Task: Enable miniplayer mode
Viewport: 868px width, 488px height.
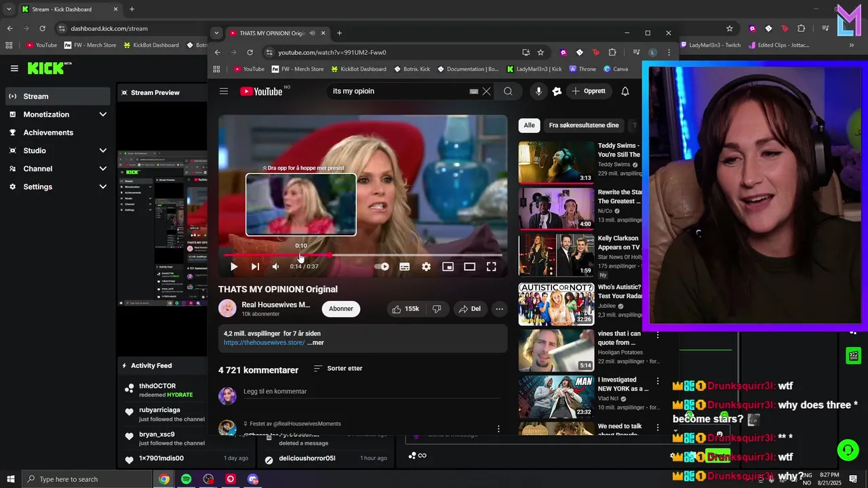Action: 448,266
